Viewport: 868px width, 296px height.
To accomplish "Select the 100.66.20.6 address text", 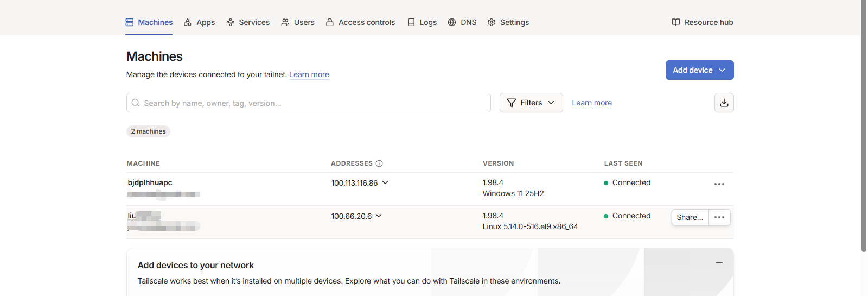I will [x=352, y=216].
